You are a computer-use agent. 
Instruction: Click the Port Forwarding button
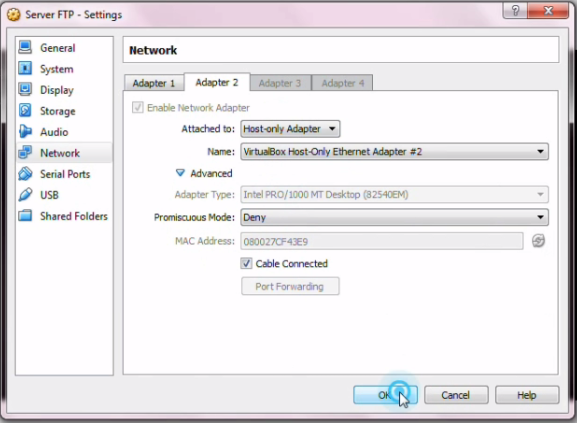(290, 286)
